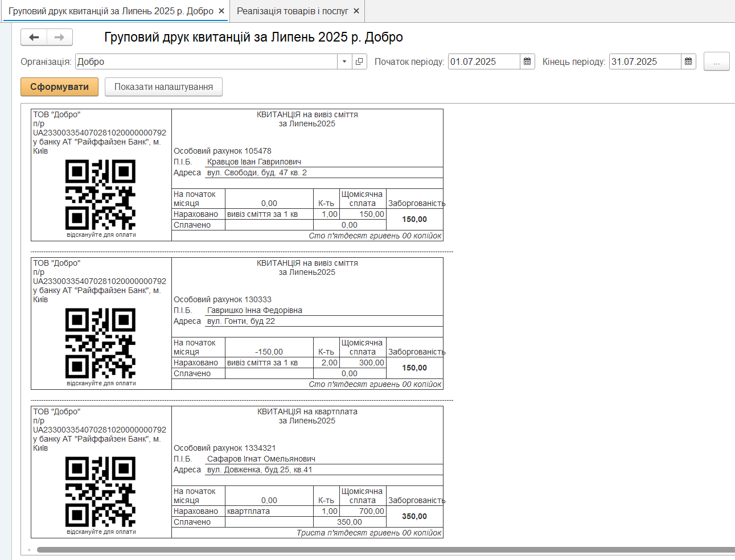Select the name Гавришко Інна Федорівна

pyautogui.click(x=254, y=310)
